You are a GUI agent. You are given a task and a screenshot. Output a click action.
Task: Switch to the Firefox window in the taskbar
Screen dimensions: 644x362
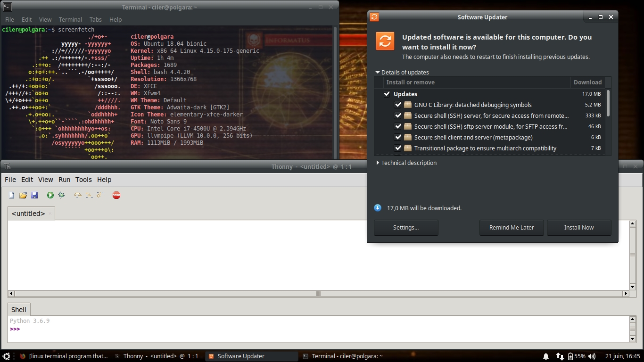click(65, 356)
